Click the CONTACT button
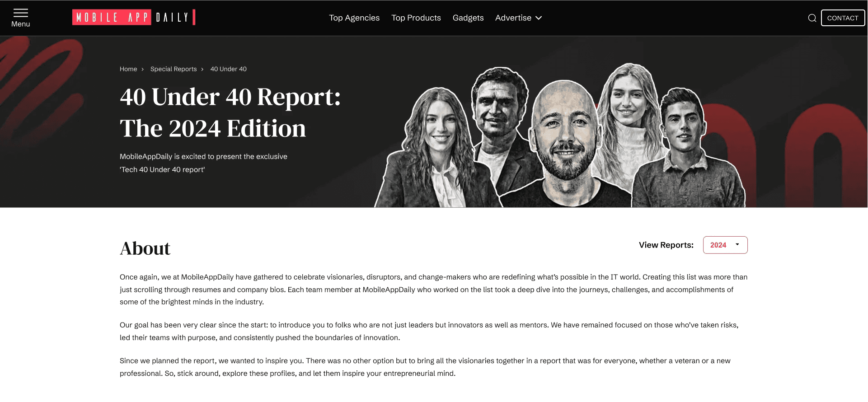868x402 pixels. [x=843, y=18]
